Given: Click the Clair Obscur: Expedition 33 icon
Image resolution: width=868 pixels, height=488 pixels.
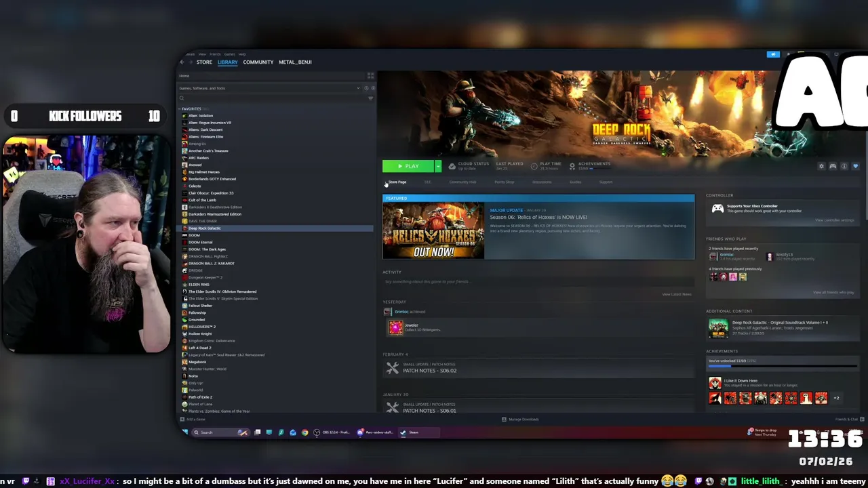Looking at the screenshot, I should [x=184, y=193].
